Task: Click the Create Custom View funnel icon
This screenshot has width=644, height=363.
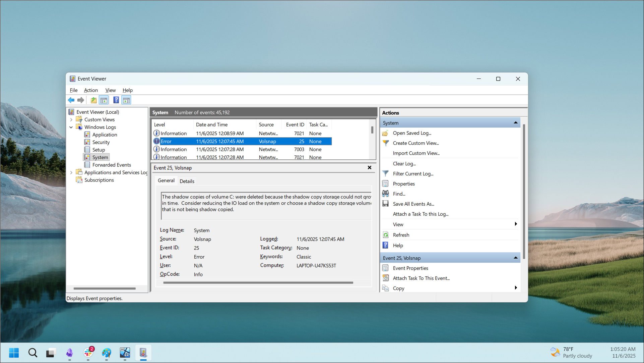Action: coord(386,143)
